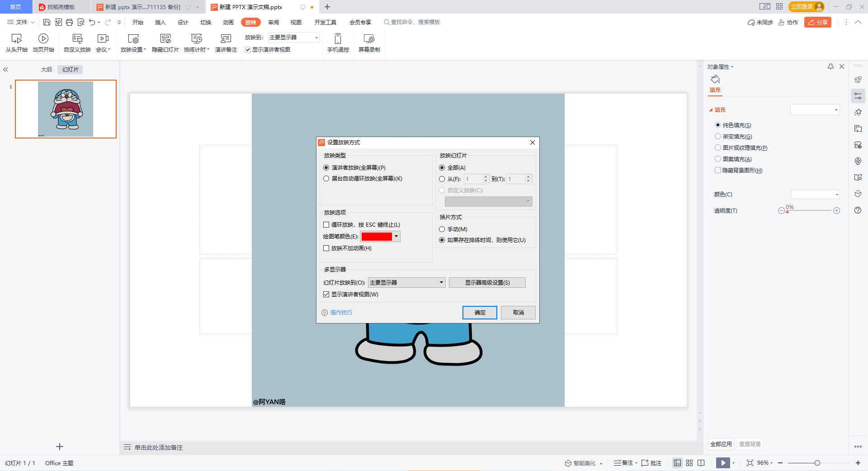868x471 pixels.
Task: Click the user avatar login icon
Action: (x=819, y=7)
